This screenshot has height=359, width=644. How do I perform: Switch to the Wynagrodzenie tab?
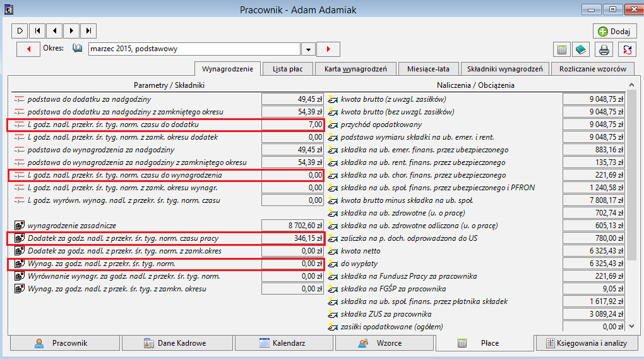pos(227,69)
